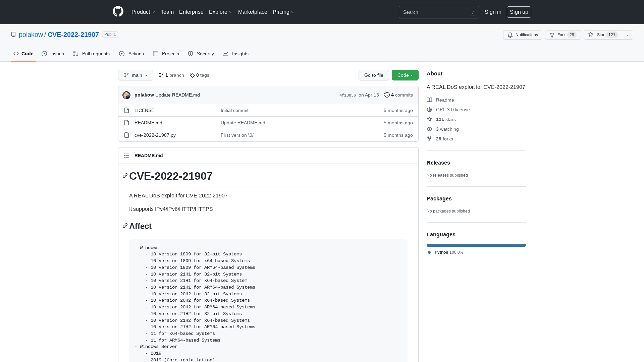Screen dimensions: 644x362
Task: Focus the Search input field
Action: (x=439, y=12)
